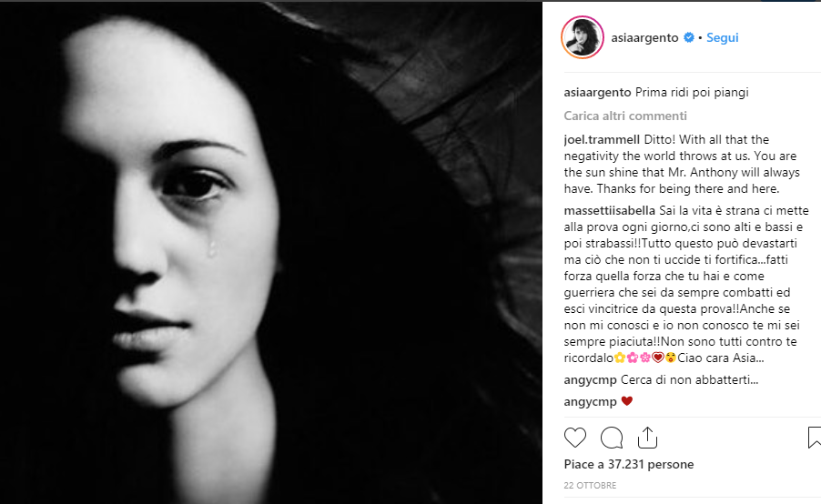Click the caption text Prima ridi poi piangi
The width and height of the screenshot is (821, 504).
point(692,92)
